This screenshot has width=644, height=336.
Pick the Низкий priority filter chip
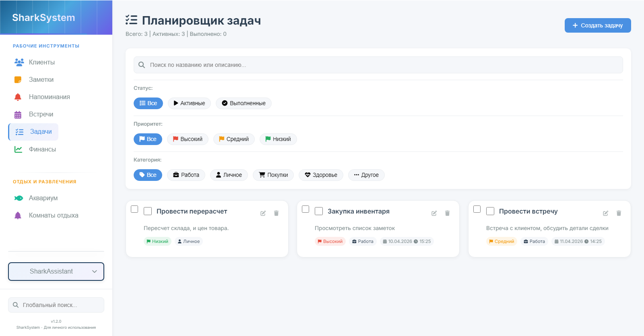[x=278, y=139]
